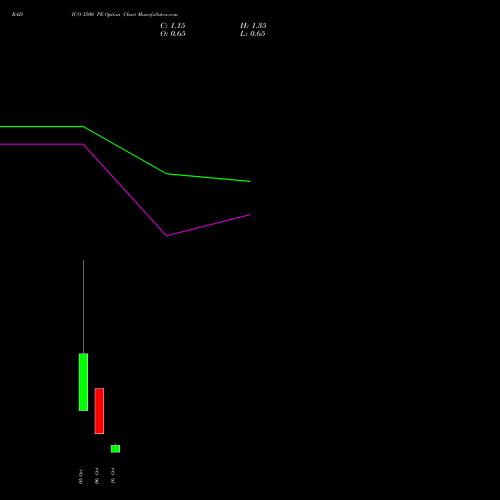Click the date label under the tall green candle
This screenshot has width=500, height=500.
pos(80,476)
